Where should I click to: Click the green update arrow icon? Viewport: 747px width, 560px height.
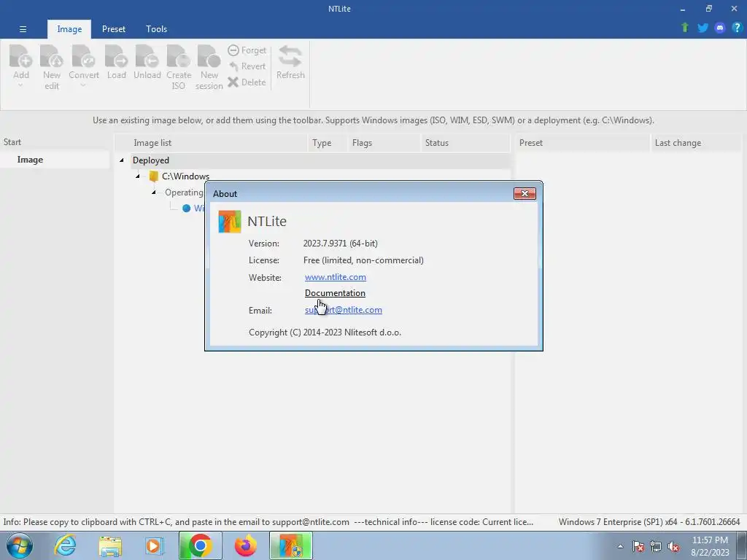tap(685, 28)
